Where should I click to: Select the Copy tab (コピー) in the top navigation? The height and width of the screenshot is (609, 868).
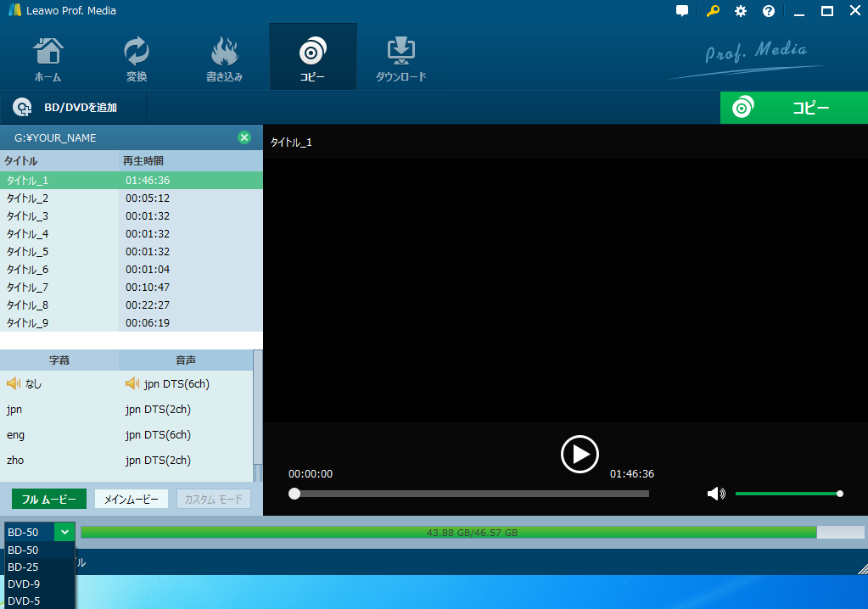coord(313,58)
